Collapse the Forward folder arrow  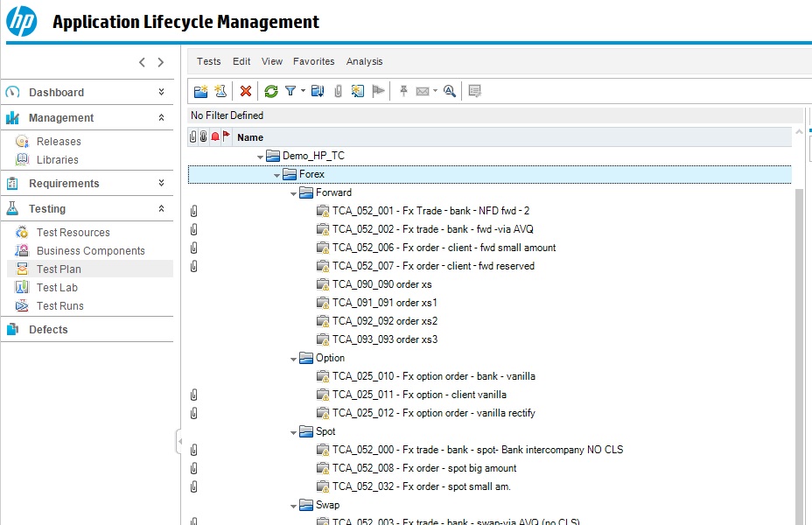pos(293,193)
